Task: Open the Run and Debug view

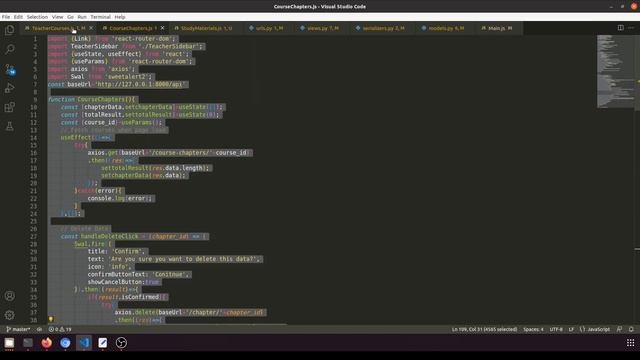Action: coord(9,88)
